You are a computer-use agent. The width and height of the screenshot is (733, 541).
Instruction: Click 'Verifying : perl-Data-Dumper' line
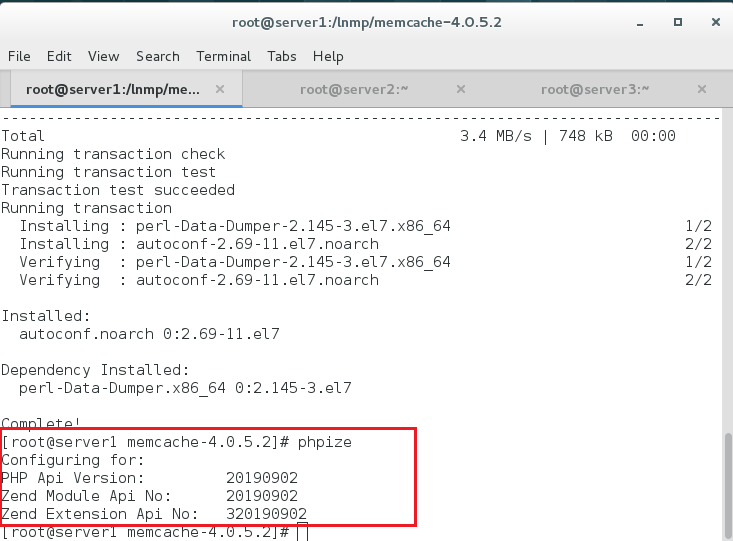(x=235, y=262)
